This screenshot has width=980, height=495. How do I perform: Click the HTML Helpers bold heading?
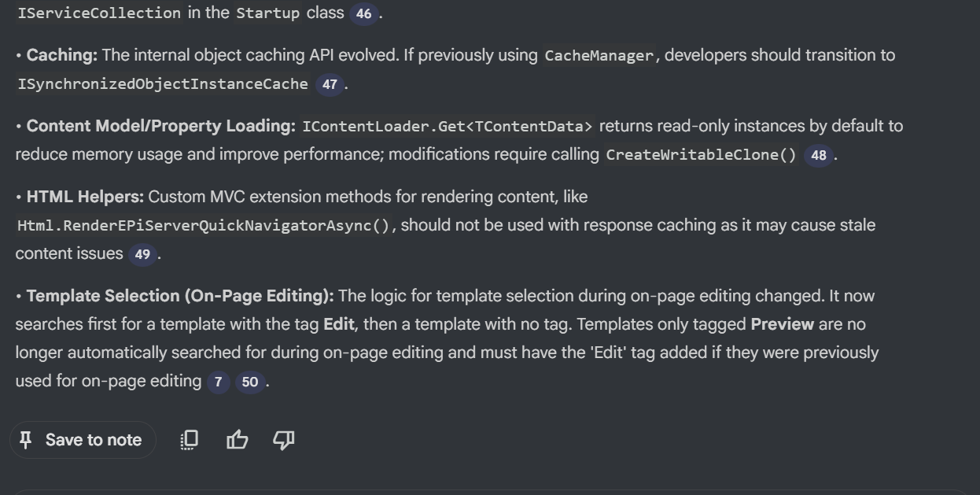coord(85,197)
